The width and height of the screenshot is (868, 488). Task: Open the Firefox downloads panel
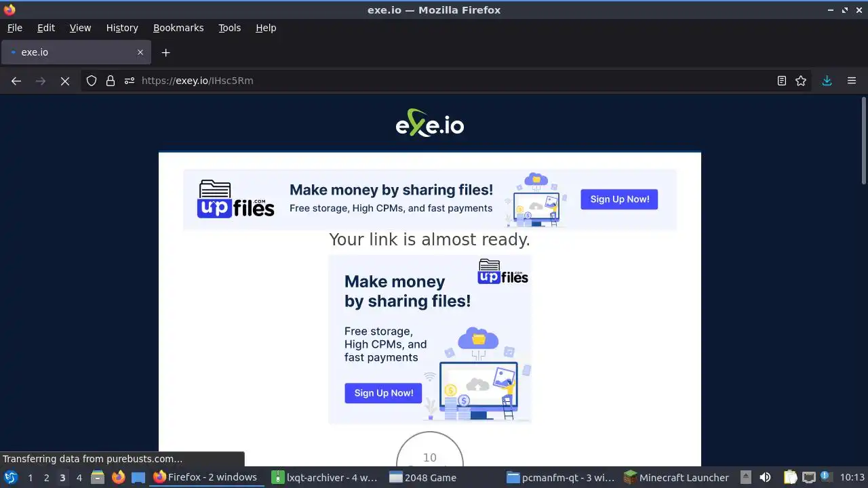pos(827,81)
